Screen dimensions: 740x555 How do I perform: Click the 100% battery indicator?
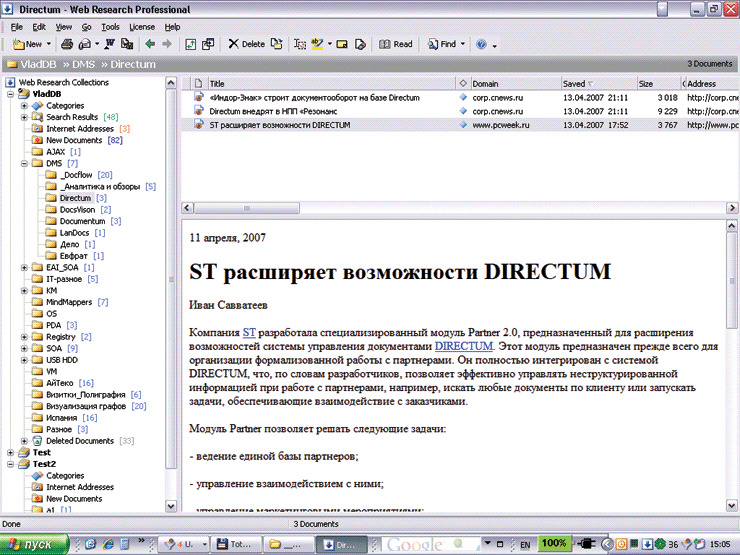click(554, 543)
